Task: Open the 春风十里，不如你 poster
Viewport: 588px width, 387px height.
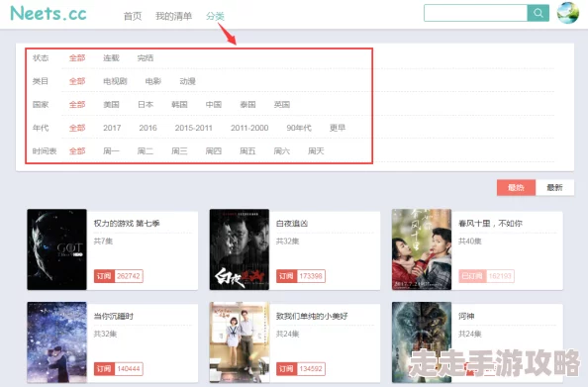Action: coord(422,249)
